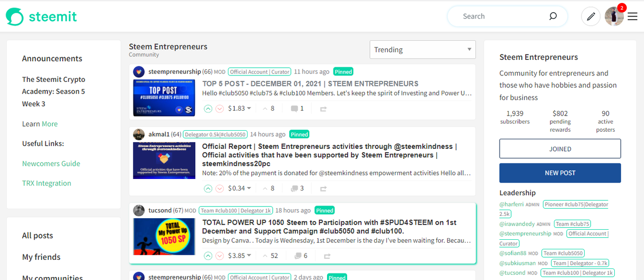
Task: Visit @subkiusman mod profile
Action: pyautogui.click(x=518, y=263)
